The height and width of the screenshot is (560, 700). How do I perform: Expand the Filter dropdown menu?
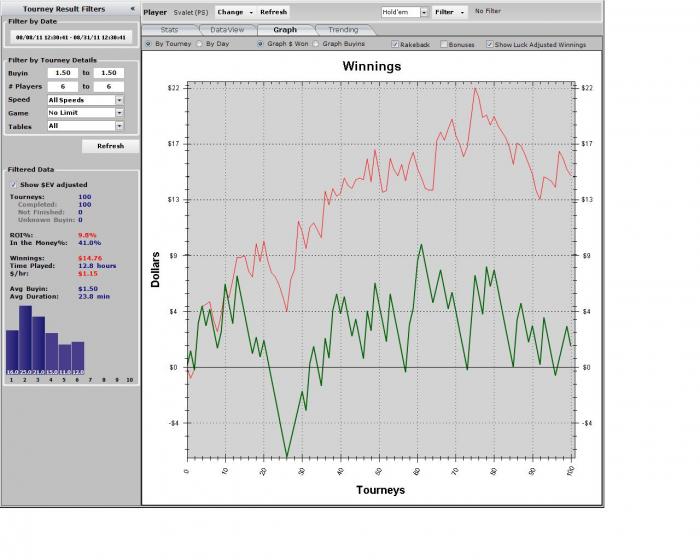(x=449, y=12)
